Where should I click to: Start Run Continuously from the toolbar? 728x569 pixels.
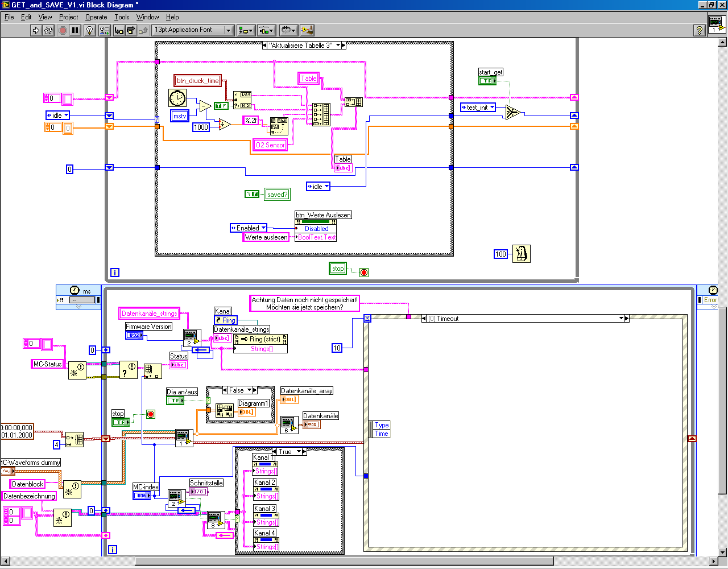(48, 30)
